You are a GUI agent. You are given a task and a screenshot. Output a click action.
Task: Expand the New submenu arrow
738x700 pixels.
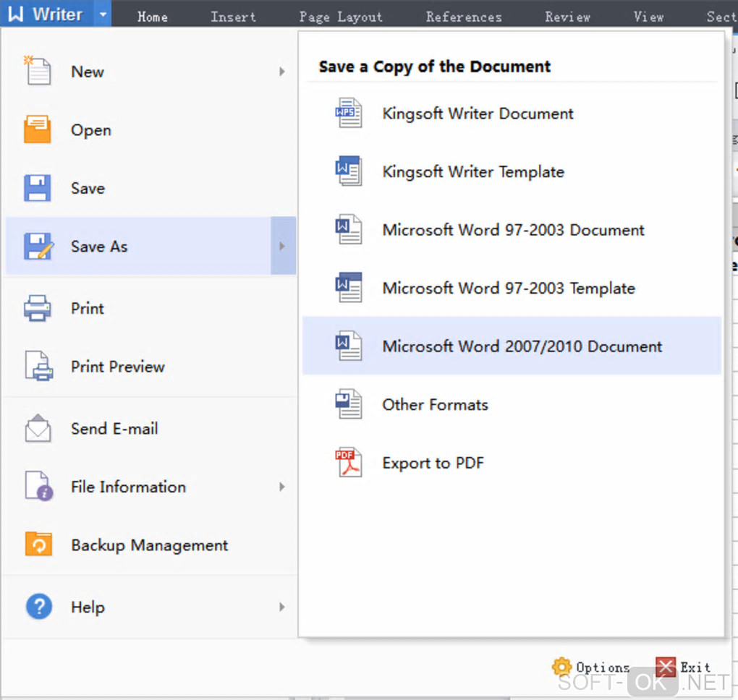[281, 72]
